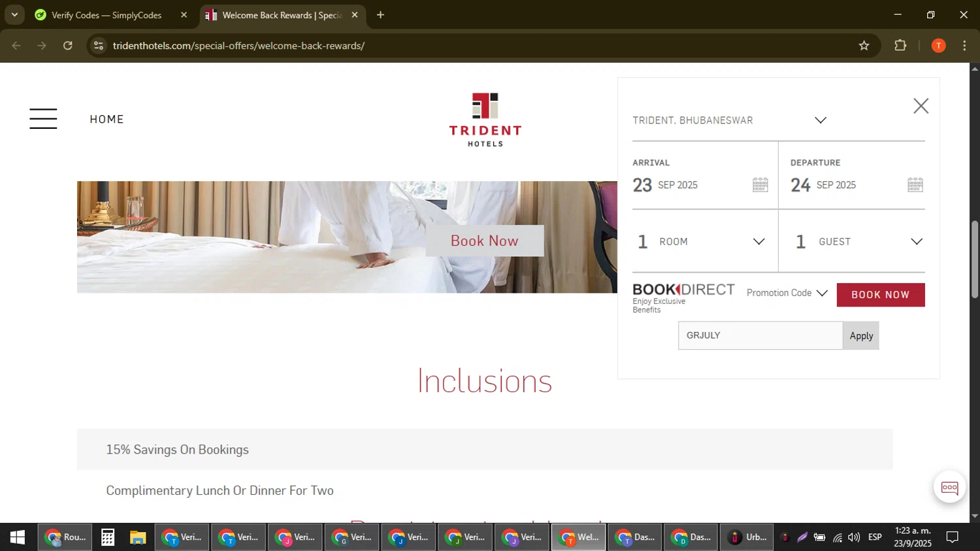Go back to the previous page

pos(16,46)
